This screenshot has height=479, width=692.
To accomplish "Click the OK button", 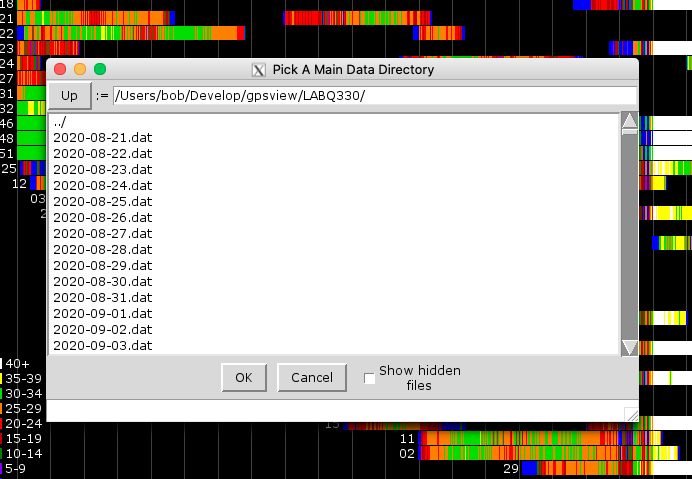I will point(244,377).
